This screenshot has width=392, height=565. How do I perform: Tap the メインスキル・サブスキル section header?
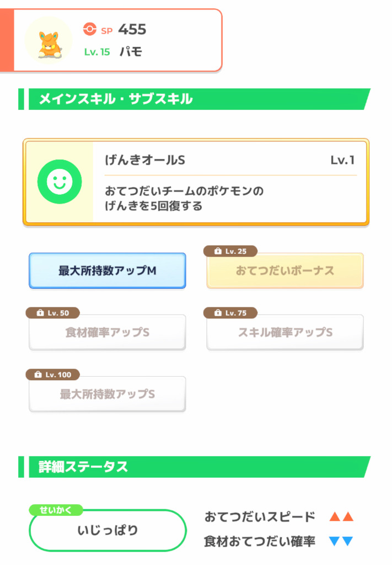click(x=195, y=99)
